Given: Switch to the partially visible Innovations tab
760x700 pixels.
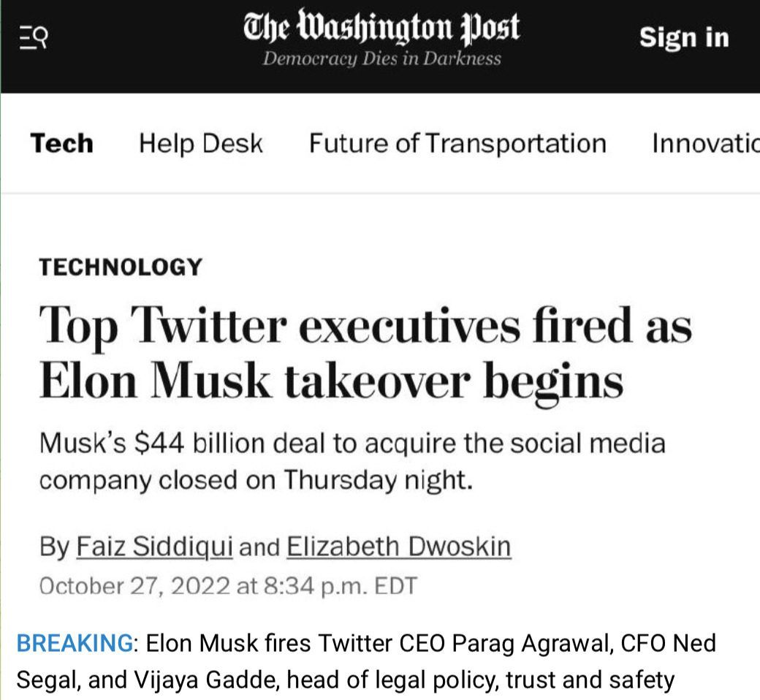Looking at the screenshot, I should coord(704,143).
